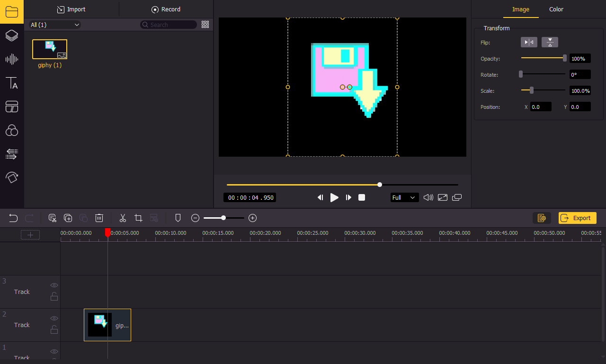Image resolution: width=606 pixels, height=364 pixels.
Task: Toggle the Track 2 lock
Action: 54,330
